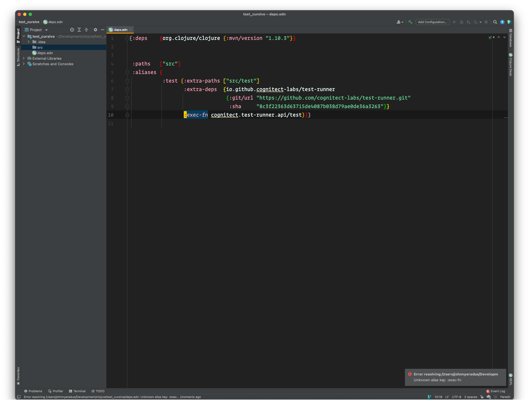This screenshot has width=529, height=420.
Task: Collapse the code fold arrow on line 5
Action: tap(127, 73)
